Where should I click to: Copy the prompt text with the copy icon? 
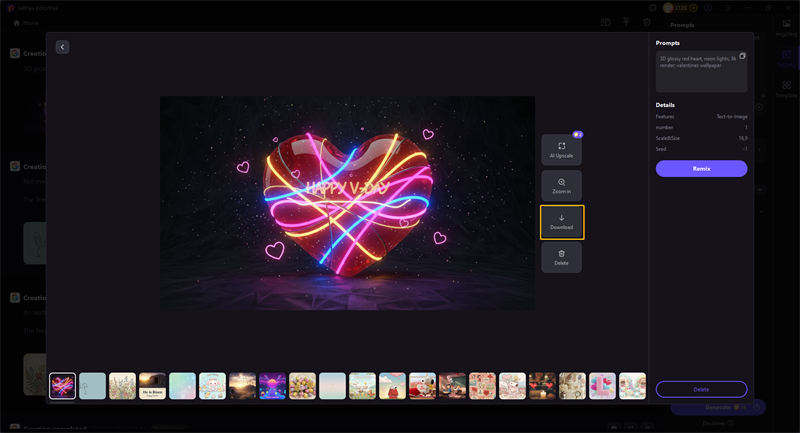742,56
